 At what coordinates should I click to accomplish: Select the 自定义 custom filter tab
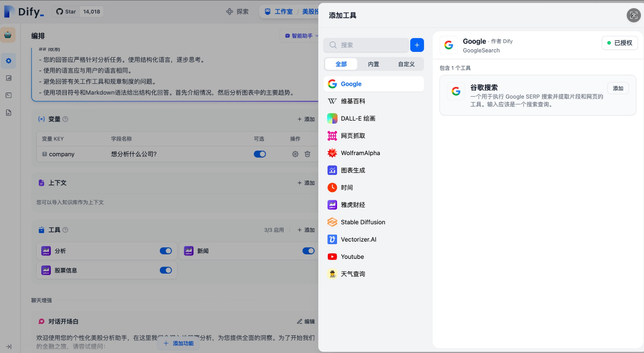406,64
